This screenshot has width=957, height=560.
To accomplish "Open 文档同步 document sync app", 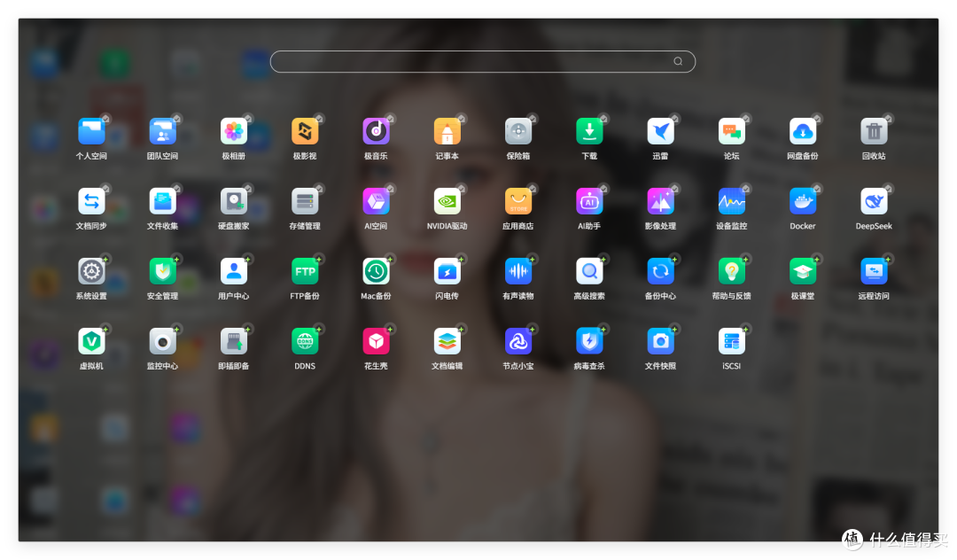I will coord(91,201).
